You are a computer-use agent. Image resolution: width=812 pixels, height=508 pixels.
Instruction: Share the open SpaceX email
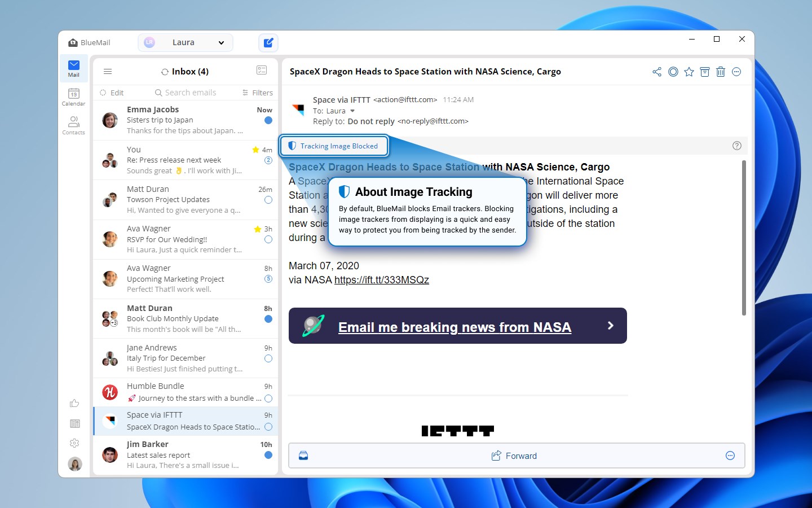pos(656,72)
